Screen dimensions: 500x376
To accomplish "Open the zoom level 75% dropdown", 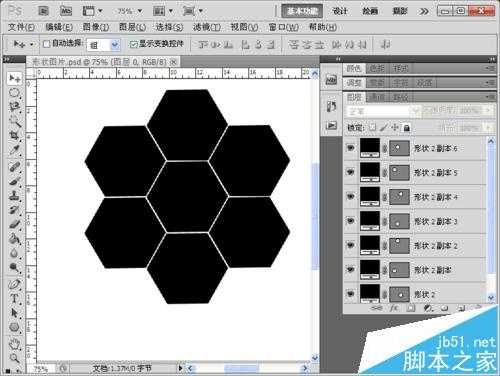I will 130,11.
